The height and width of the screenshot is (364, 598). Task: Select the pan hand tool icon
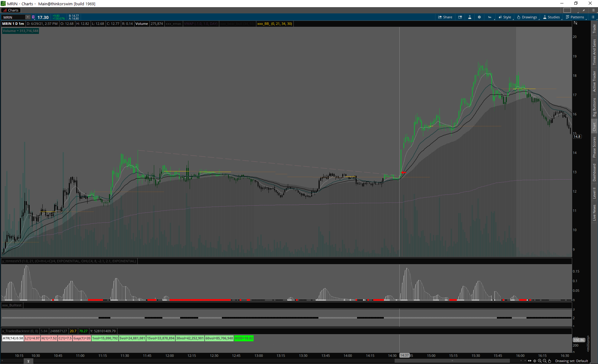(x=550, y=361)
